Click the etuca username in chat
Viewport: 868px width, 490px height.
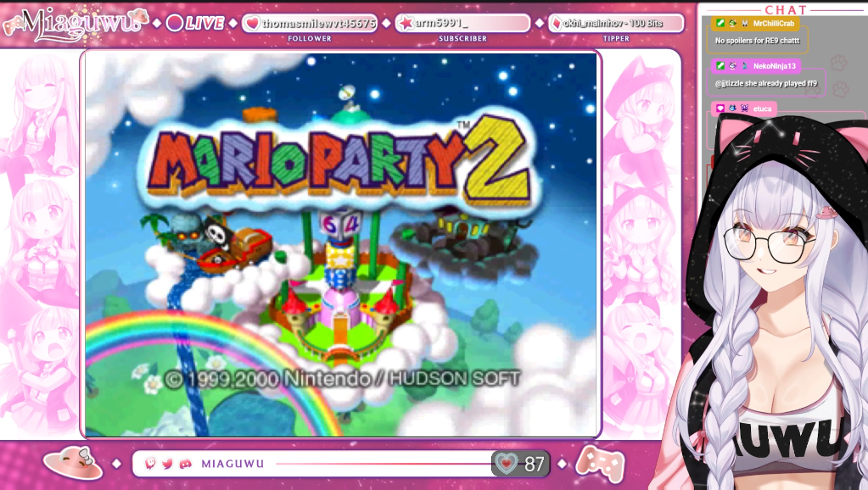762,109
